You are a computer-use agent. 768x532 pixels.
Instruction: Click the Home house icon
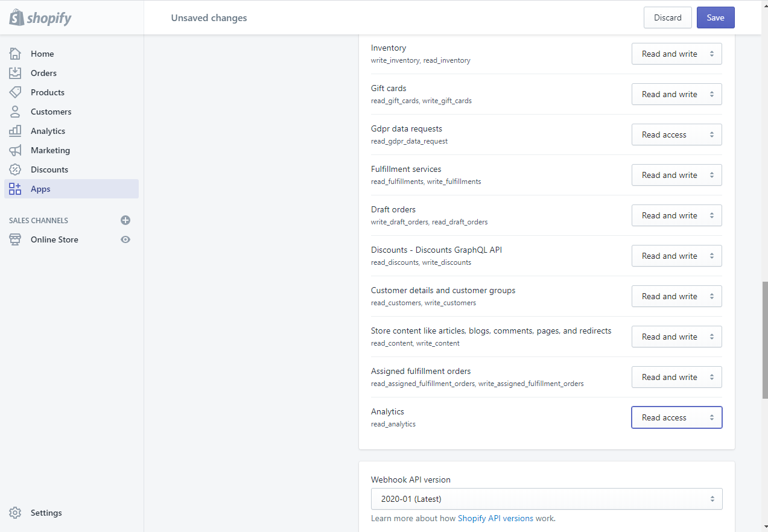coord(15,54)
